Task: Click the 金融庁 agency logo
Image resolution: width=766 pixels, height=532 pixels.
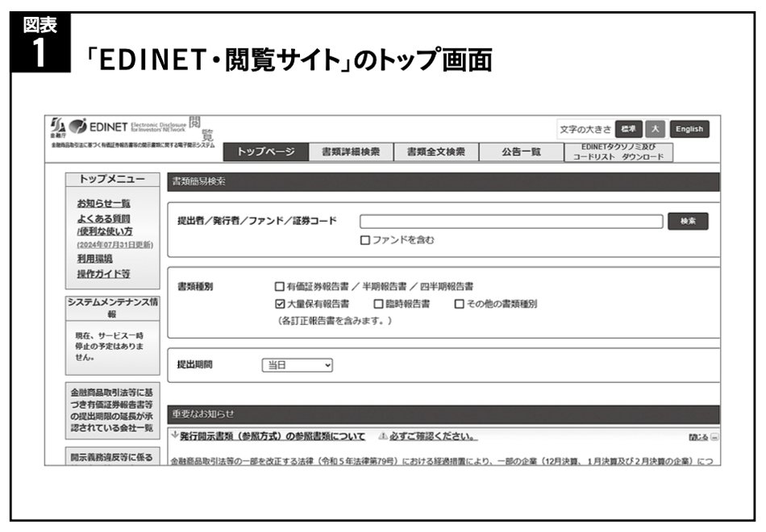Action: tap(58, 127)
